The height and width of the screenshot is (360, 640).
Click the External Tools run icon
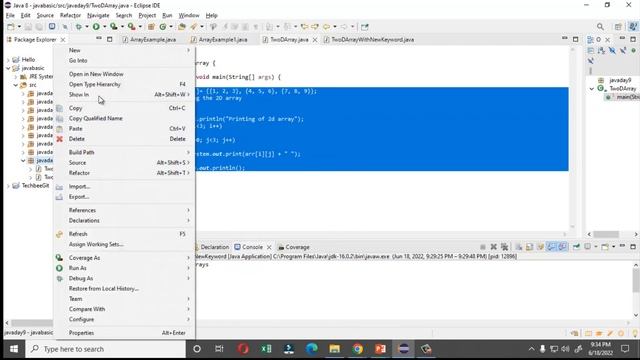point(131,27)
